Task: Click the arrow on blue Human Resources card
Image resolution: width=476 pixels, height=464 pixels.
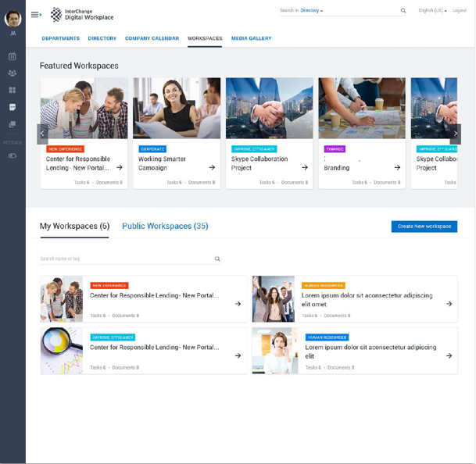Action: 449,355
